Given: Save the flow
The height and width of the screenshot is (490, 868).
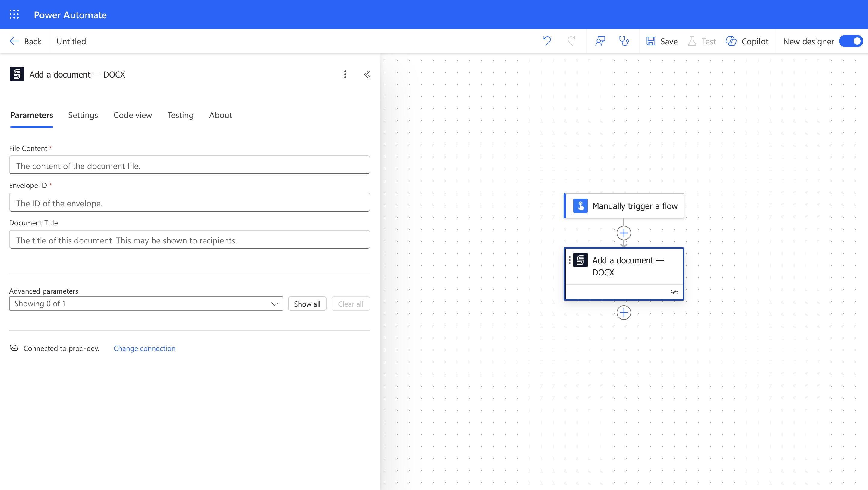Looking at the screenshot, I should pyautogui.click(x=662, y=41).
